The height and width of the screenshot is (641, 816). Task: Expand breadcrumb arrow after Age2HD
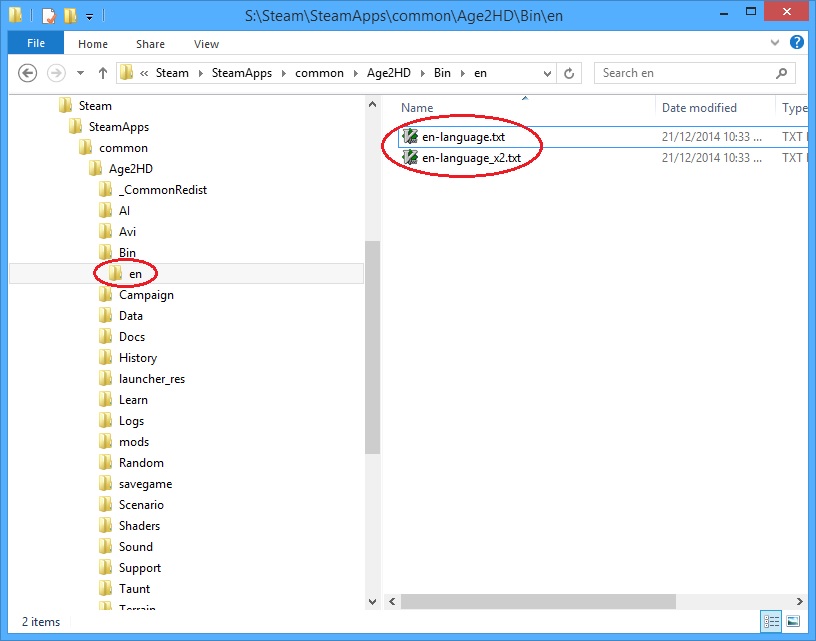pos(423,73)
